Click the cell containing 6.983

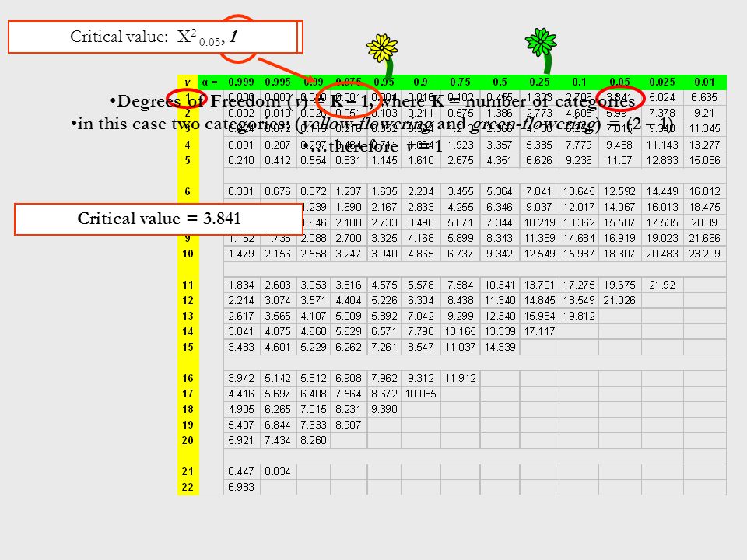[241, 487]
